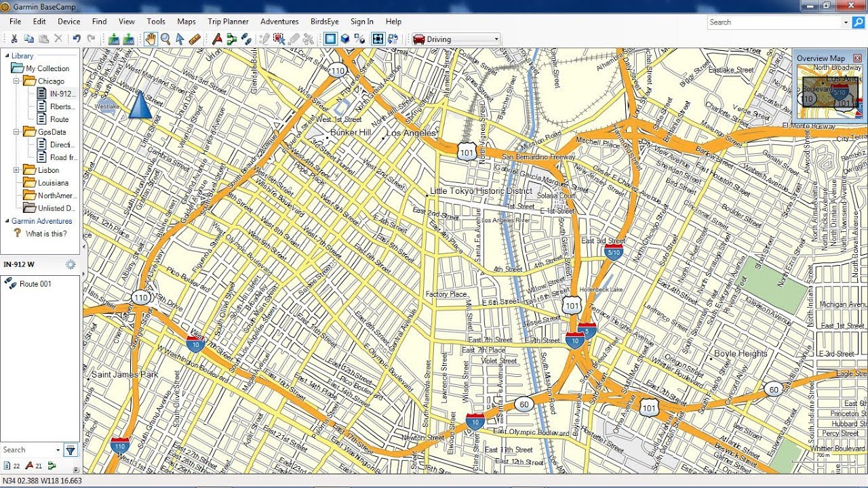This screenshot has width=868, height=488.
Task: Click the Insert pencil tool icon
Action: pos(264,39)
